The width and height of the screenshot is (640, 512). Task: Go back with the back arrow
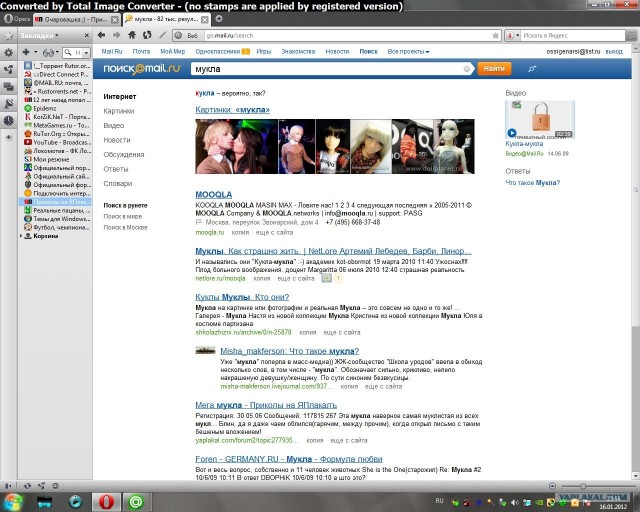click(101, 35)
